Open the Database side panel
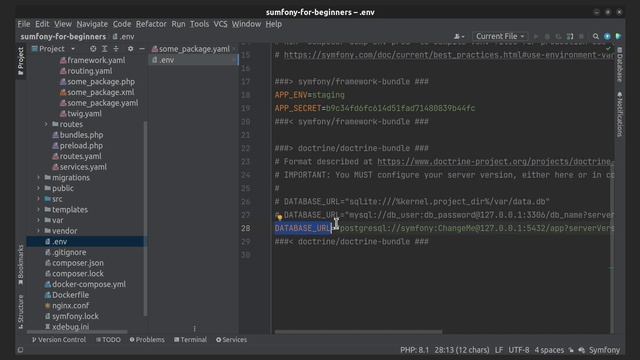640x360 pixels. coord(620,64)
